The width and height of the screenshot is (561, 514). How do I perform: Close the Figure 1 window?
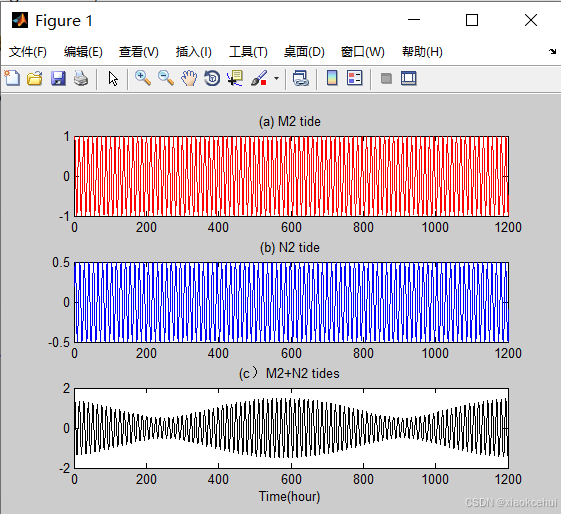531,20
